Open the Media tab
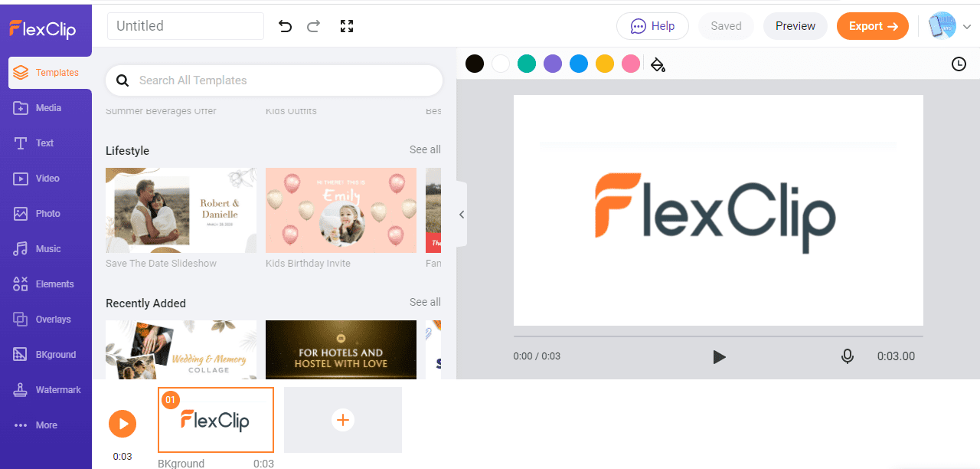Image resolution: width=980 pixels, height=469 pixels. [46, 108]
